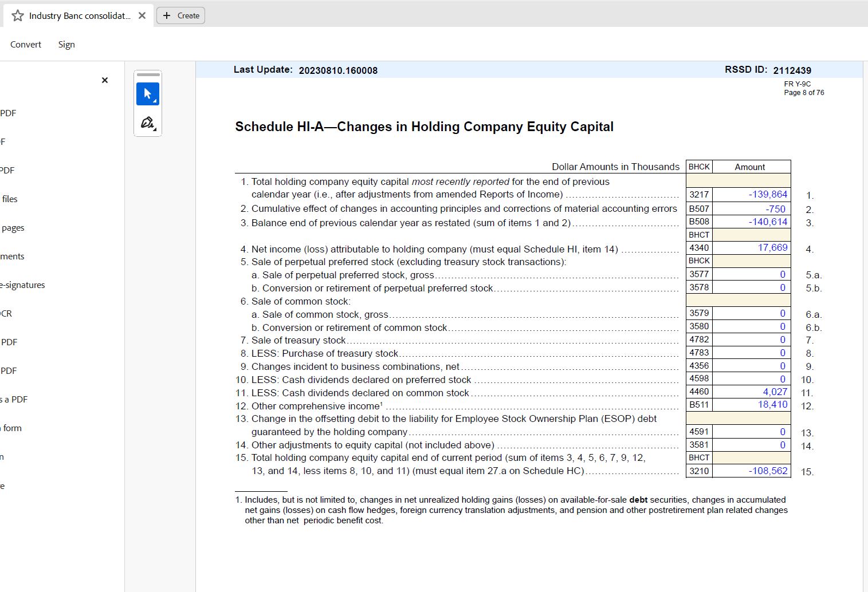Select the form entry in sidebar
The image size is (868, 592).
(11, 428)
